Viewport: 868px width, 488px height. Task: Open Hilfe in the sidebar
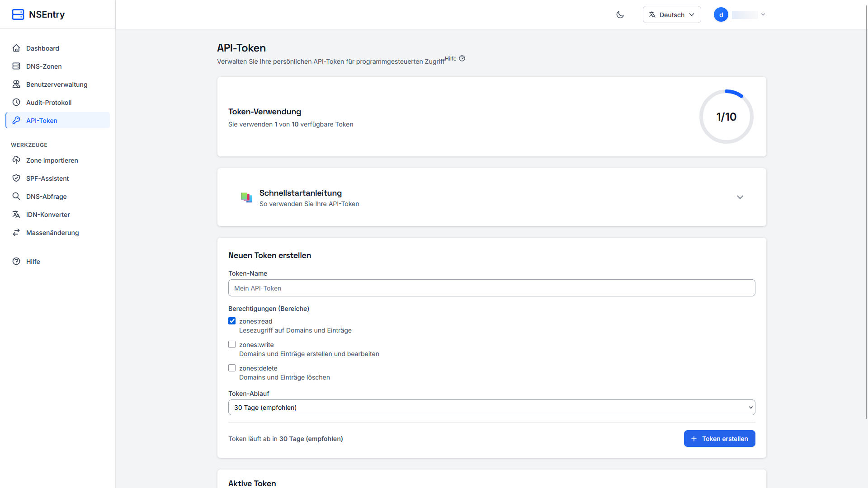coord(58,261)
